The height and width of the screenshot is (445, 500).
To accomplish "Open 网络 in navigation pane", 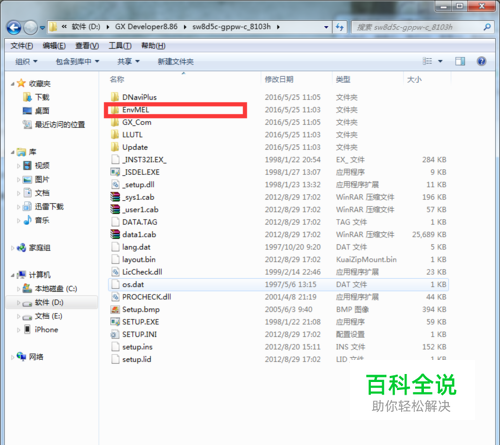I will click(x=36, y=357).
